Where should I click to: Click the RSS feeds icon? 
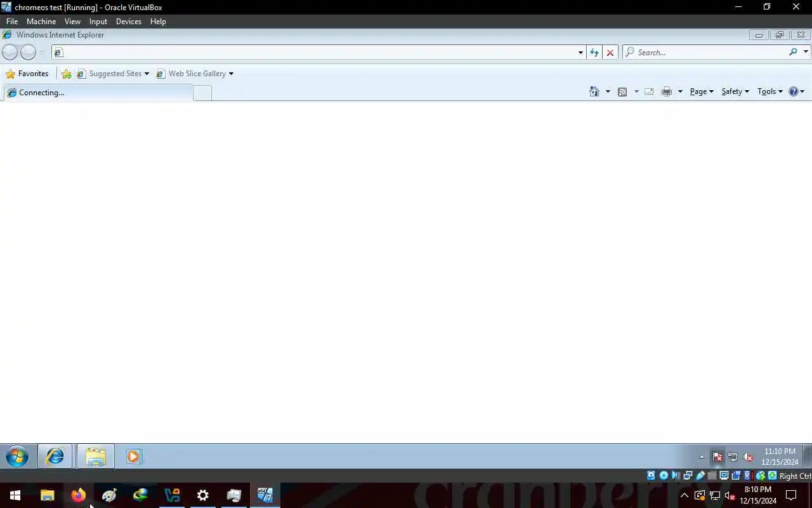coord(622,91)
